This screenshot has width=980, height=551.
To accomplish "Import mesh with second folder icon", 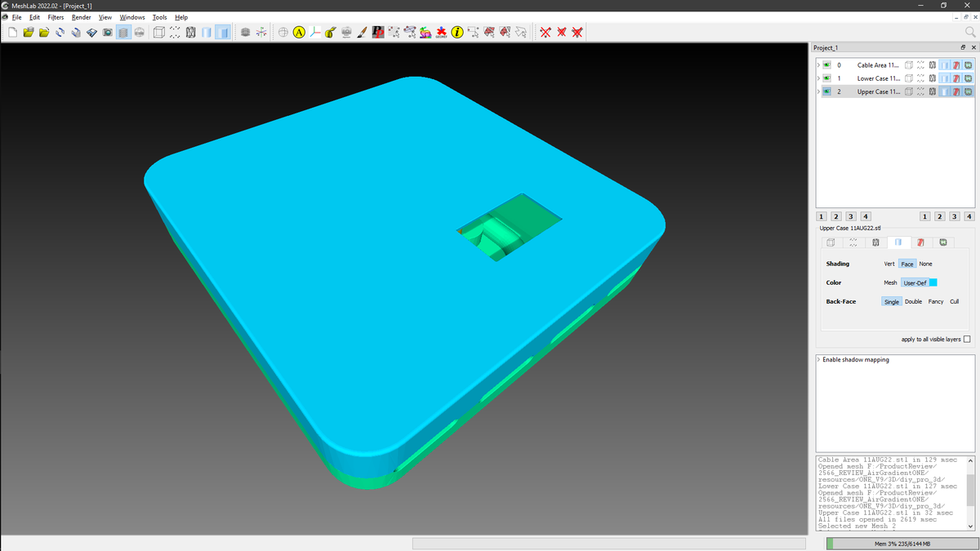I will [44, 33].
